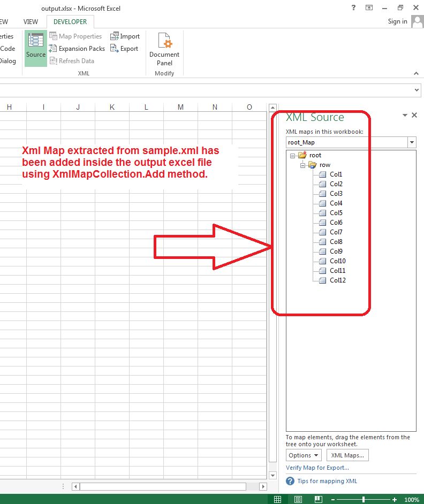Toggle the XML Source pane button
Image resolution: width=424 pixels, height=504 pixels.
36,49
